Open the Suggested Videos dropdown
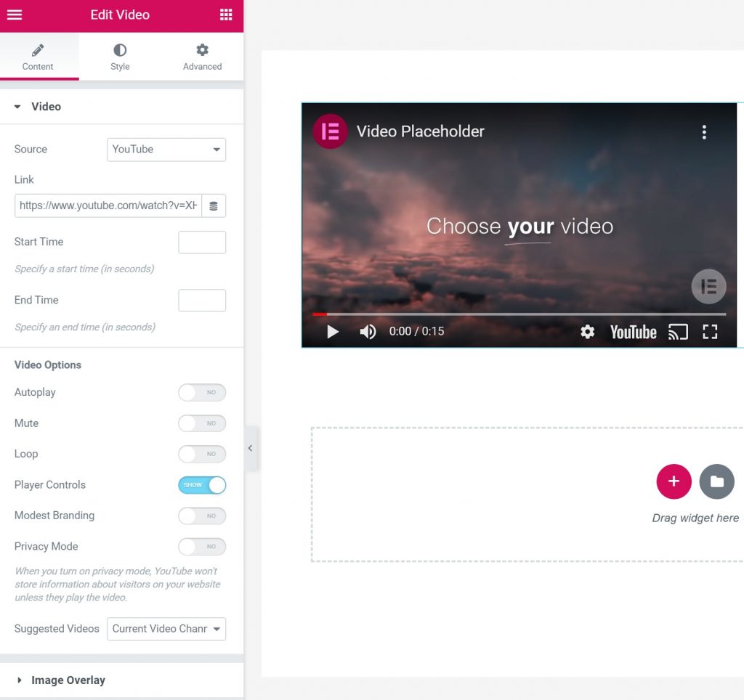The height and width of the screenshot is (700, 744). 166,629
